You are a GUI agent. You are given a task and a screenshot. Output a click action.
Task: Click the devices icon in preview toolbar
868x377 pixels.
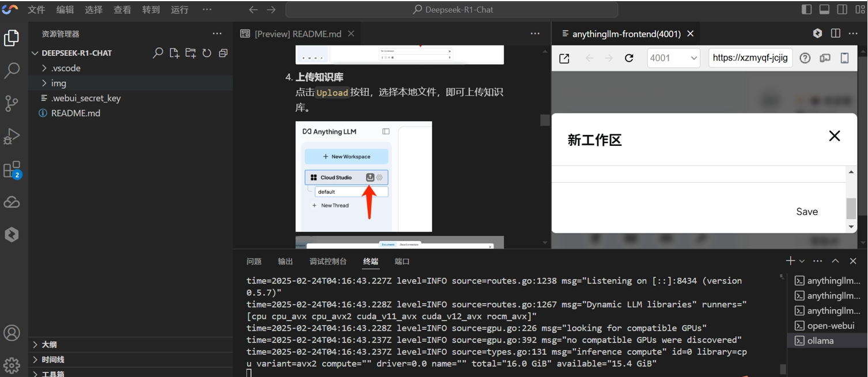point(825,58)
